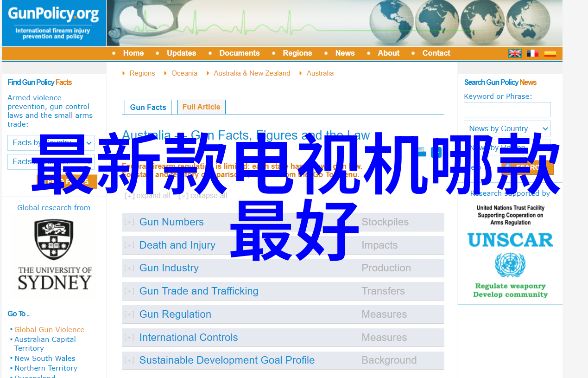Open the New South Wales link

coord(44,359)
